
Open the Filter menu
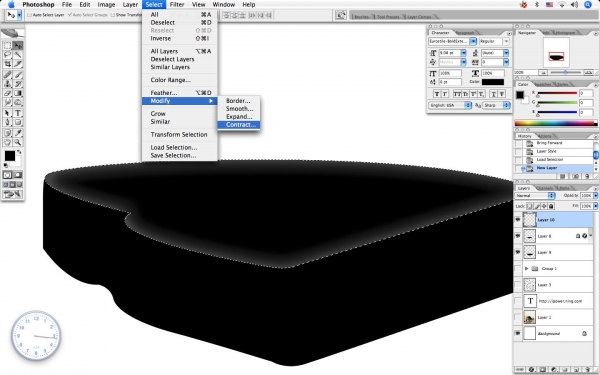click(177, 5)
